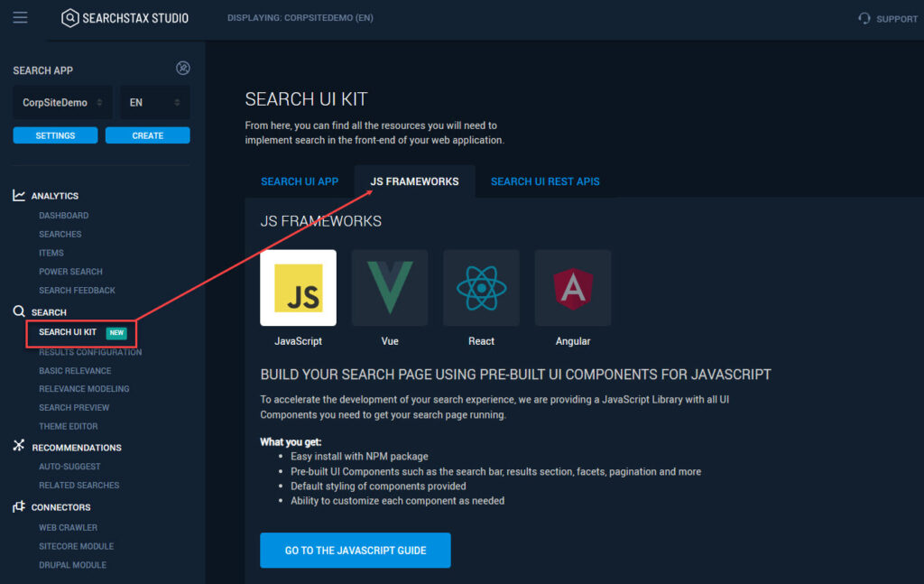Click the 'Default styling of components provided' bullet

click(378, 487)
